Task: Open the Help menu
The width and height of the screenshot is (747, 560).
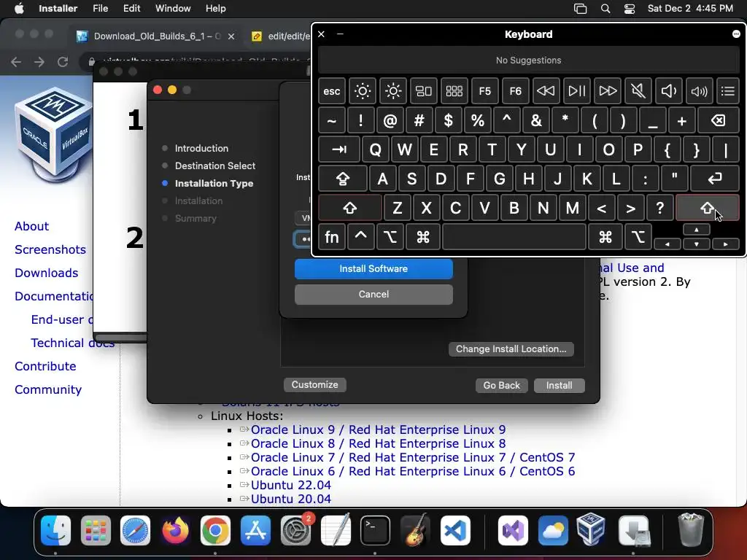Action: [215, 9]
